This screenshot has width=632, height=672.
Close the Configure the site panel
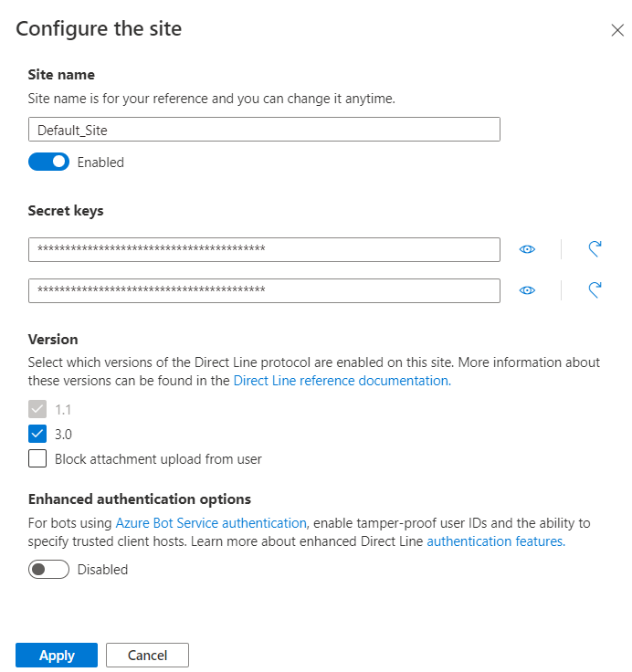[x=617, y=30]
